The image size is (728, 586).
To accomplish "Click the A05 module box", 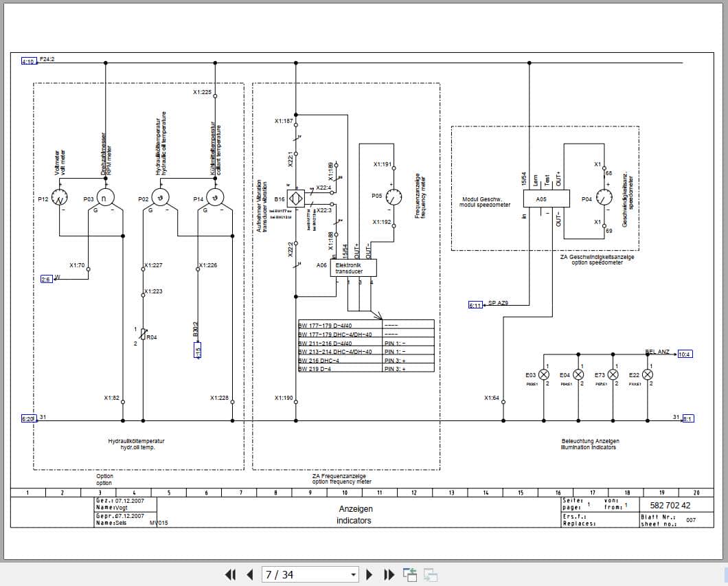I will coord(546,199).
